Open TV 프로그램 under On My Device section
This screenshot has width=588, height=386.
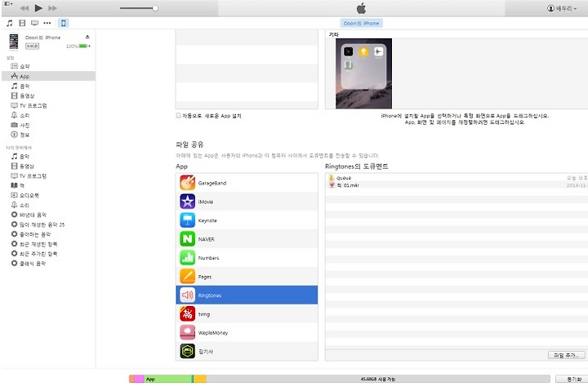48,175
